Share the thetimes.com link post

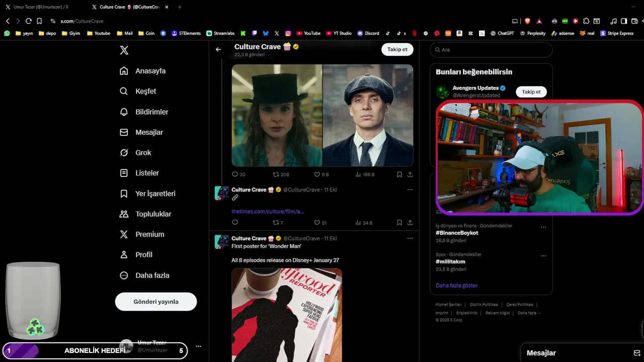click(x=410, y=222)
